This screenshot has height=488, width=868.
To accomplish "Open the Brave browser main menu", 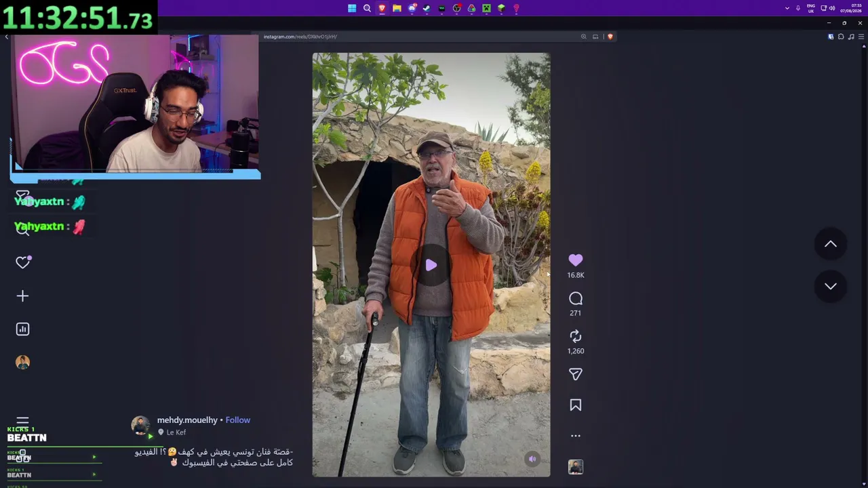I will 862,37.
